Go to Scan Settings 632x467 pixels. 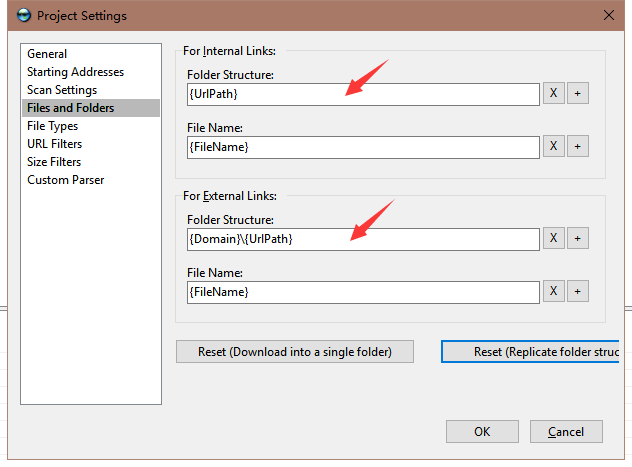[62, 90]
